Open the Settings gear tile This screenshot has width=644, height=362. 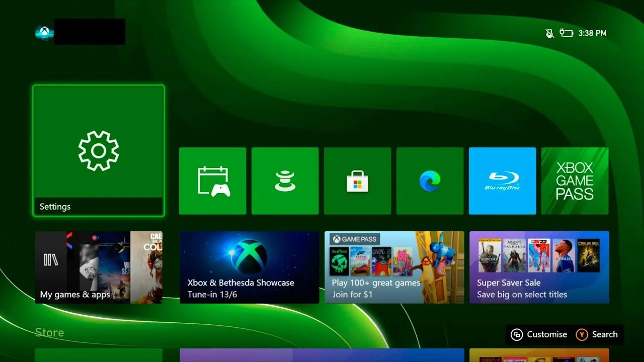pos(99,151)
